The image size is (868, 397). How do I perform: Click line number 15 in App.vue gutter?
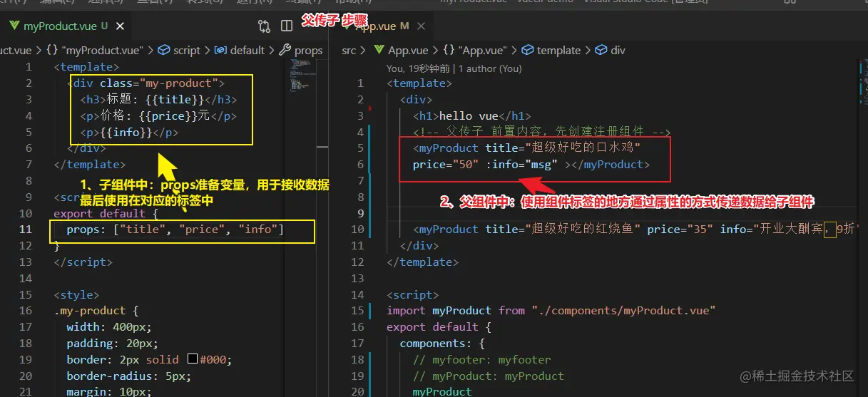pyautogui.click(x=357, y=311)
